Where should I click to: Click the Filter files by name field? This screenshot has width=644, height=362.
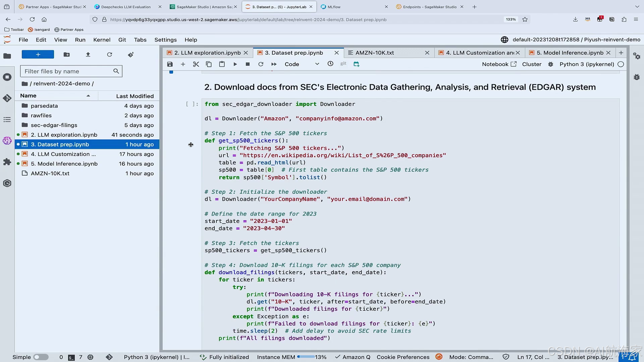click(x=67, y=71)
